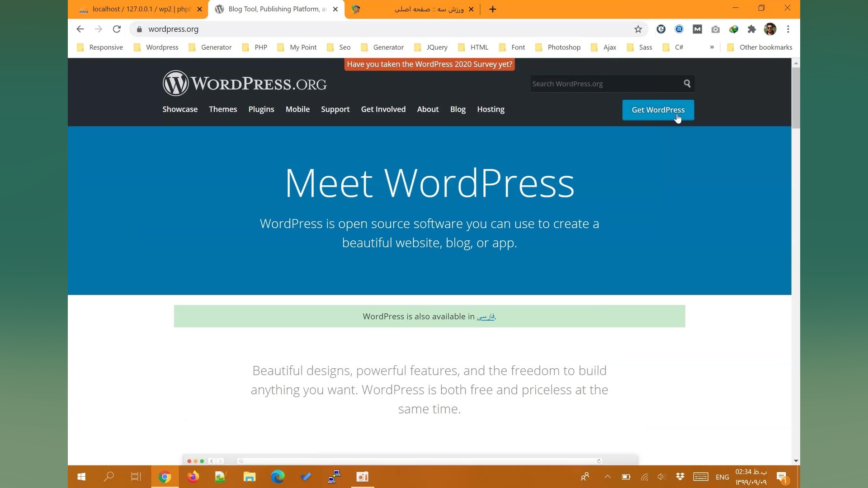
Task: Open the Hosting menu item
Action: [491, 109]
